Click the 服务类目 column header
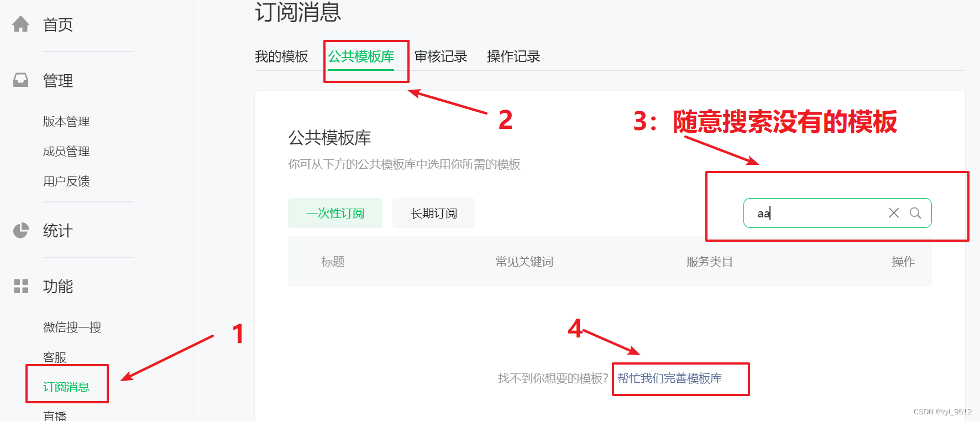The height and width of the screenshot is (421, 980). [710, 262]
